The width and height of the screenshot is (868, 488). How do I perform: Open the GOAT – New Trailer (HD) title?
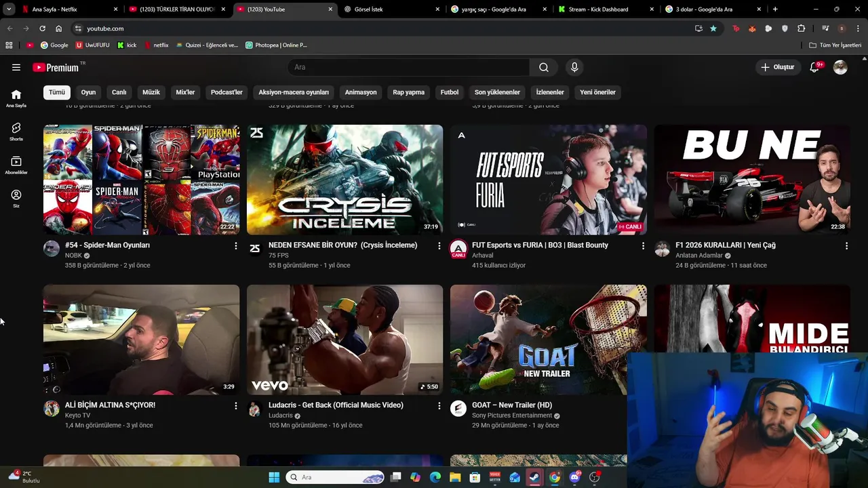click(512, 405)
